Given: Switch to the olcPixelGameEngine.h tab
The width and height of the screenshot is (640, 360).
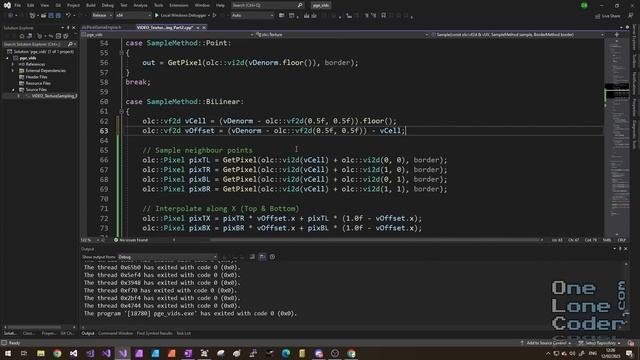Looking at the screenshot, I should pyautogui.click(x=102, y=27).
